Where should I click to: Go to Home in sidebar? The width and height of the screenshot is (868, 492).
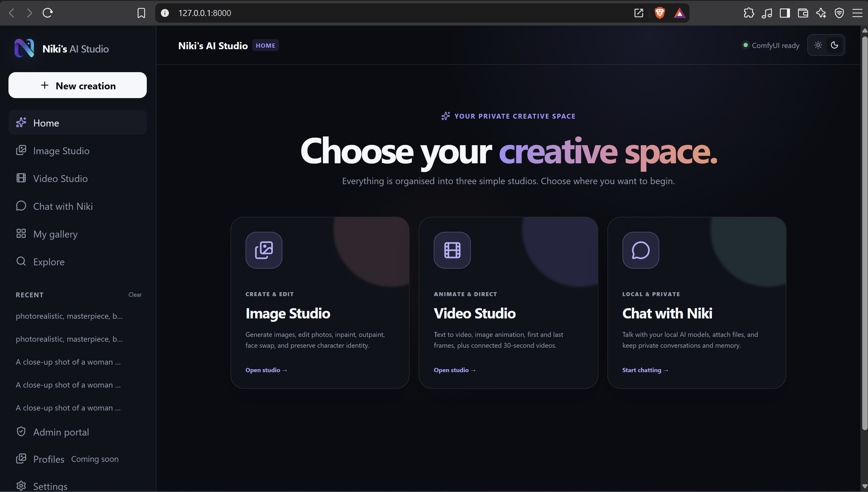[77, 122]
